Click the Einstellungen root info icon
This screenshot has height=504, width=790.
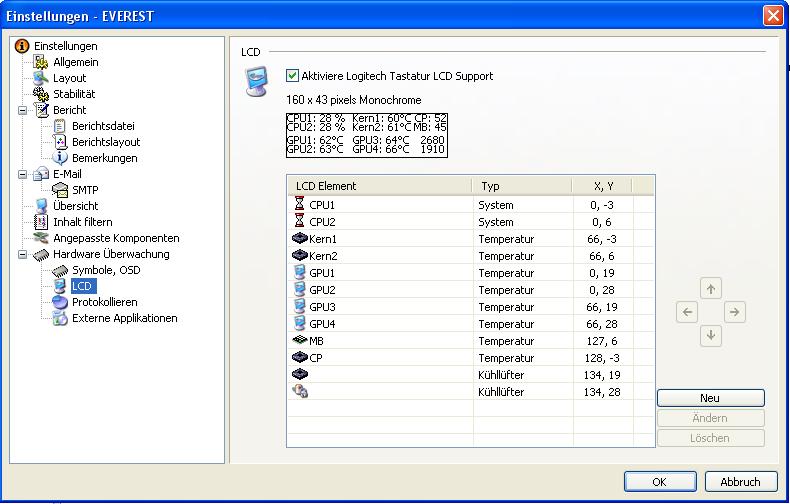point(22,46)
